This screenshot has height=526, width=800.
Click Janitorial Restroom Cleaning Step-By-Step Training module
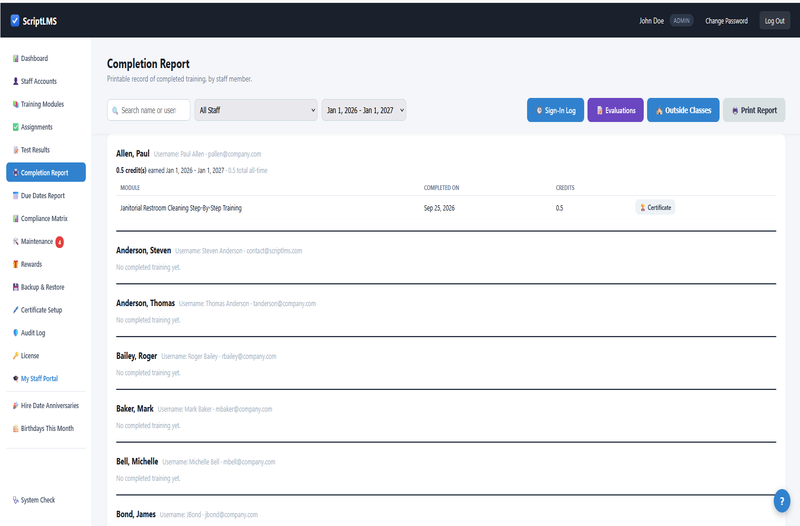click(x=181, y=208)
